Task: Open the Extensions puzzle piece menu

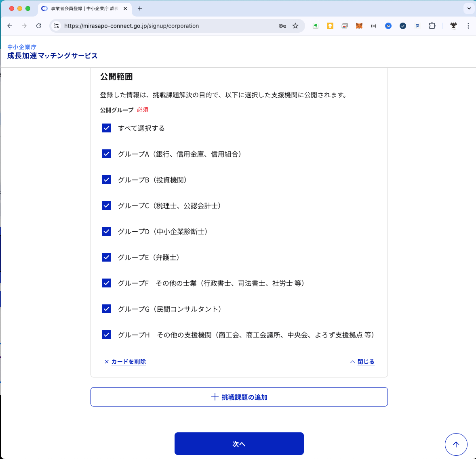Action: pyautogui.click(x=432, y=26)
